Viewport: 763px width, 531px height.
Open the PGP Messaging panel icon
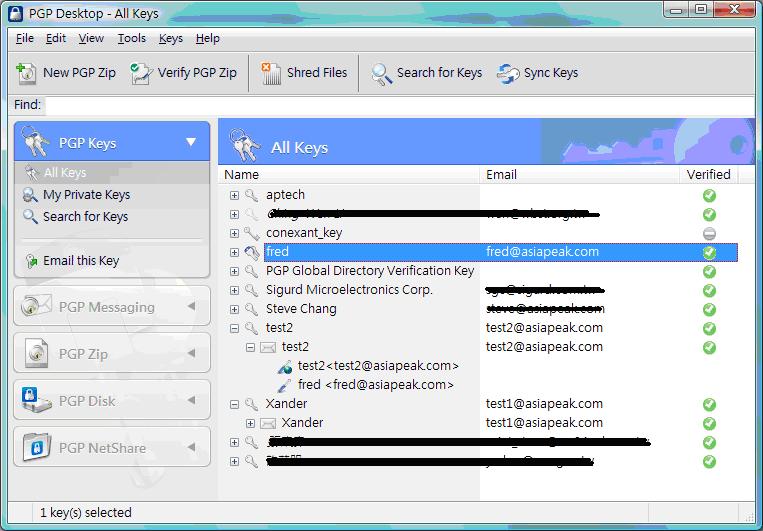pos(36,307)
